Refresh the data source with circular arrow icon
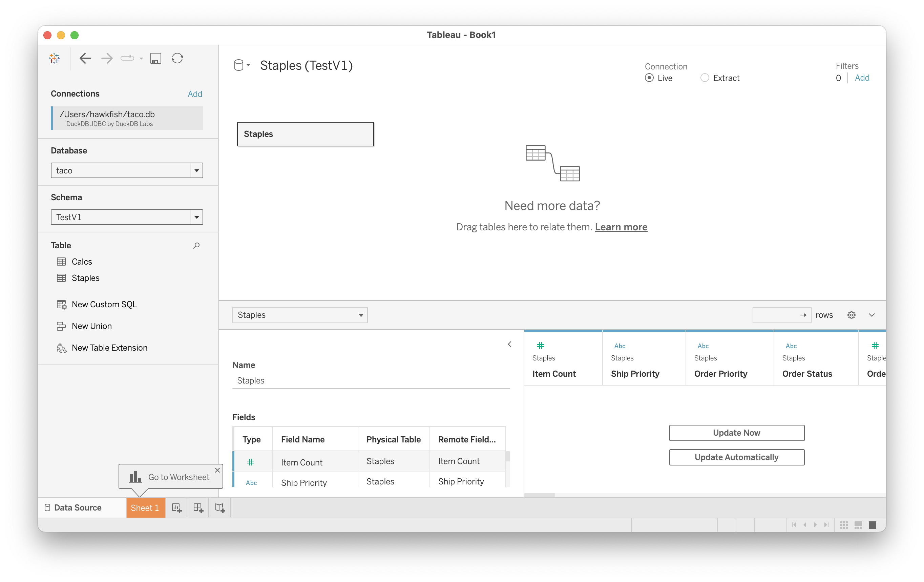 pos(177,58)
